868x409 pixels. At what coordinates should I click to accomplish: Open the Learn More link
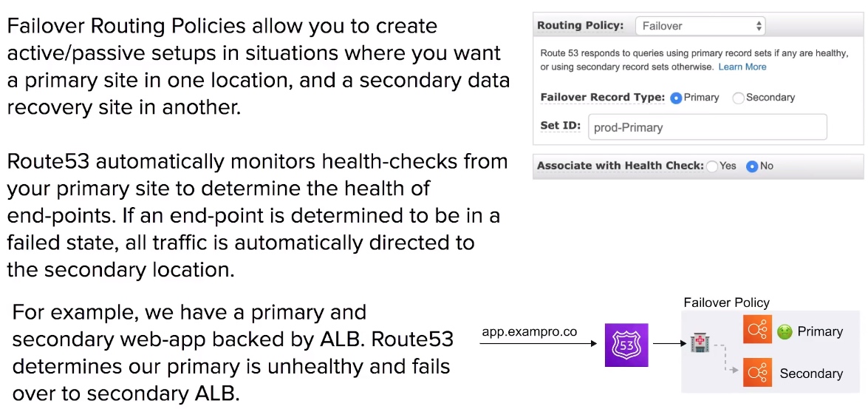(742, 67)
